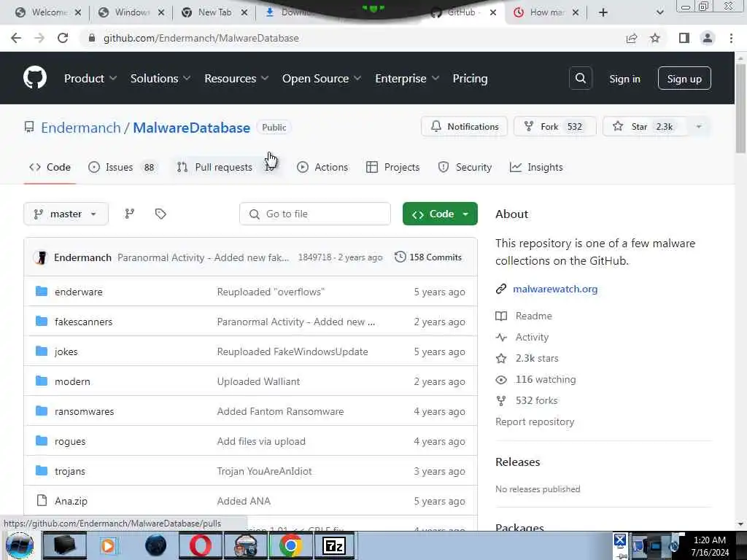Click the link icon beside malwarewatch.org
The height and width of the screenshot is (560, 747).
pos(500,289)
